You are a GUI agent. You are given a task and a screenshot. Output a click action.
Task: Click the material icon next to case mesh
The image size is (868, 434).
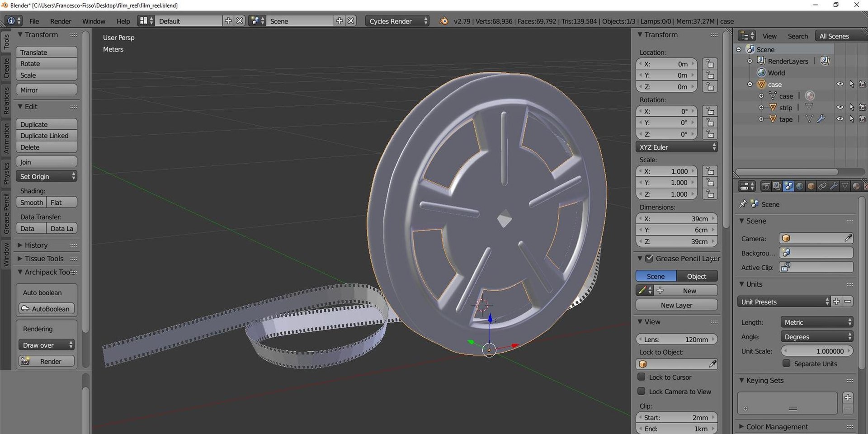click(x=810, y=96)
